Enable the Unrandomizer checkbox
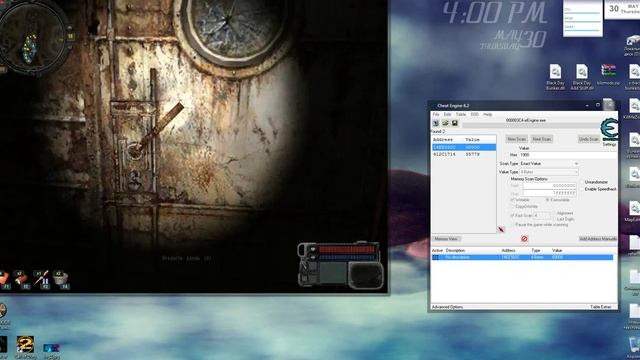Screen dimensions: 640x360 click(582, 182)
